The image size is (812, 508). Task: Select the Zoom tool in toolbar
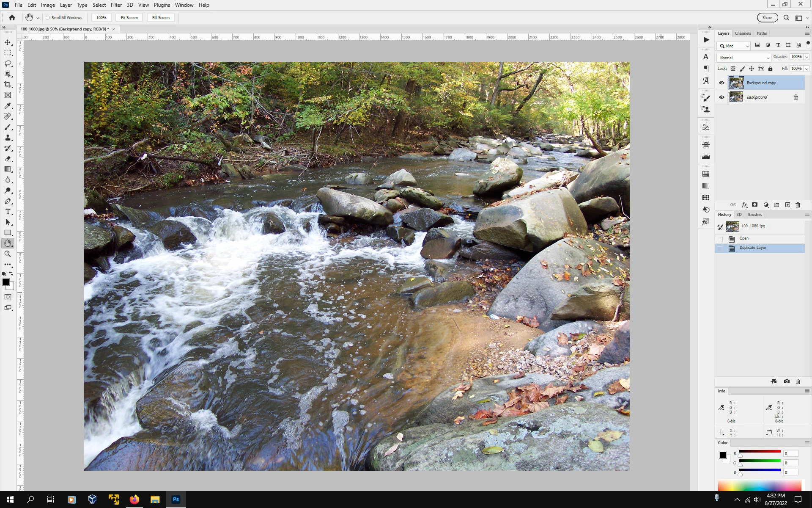coord(8,254)
